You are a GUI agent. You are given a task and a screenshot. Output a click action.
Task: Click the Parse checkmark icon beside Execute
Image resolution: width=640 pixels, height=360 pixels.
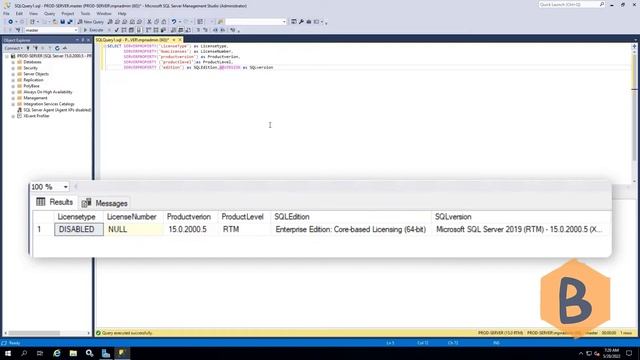pos(117,30)
